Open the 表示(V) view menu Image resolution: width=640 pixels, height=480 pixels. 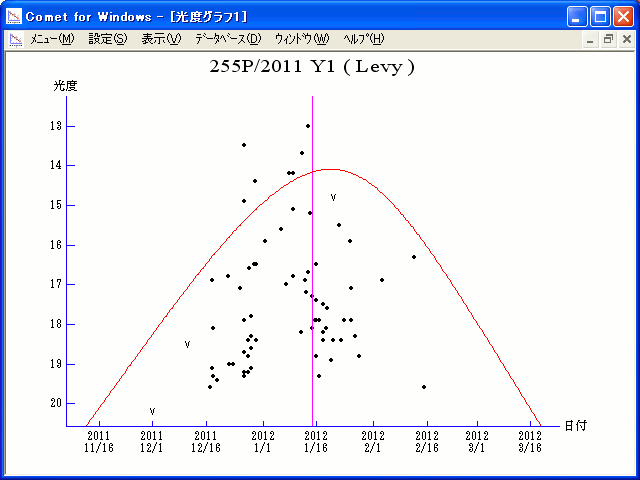click(161, 39)
